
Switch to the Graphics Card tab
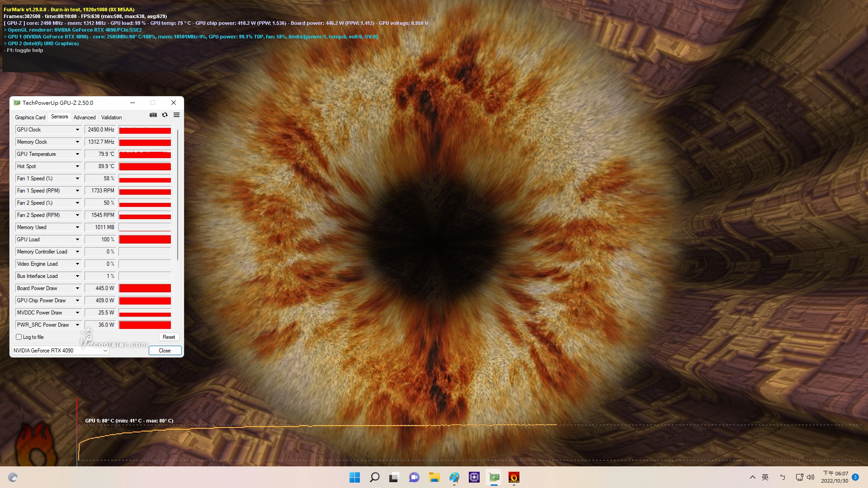tap(30, 117)
